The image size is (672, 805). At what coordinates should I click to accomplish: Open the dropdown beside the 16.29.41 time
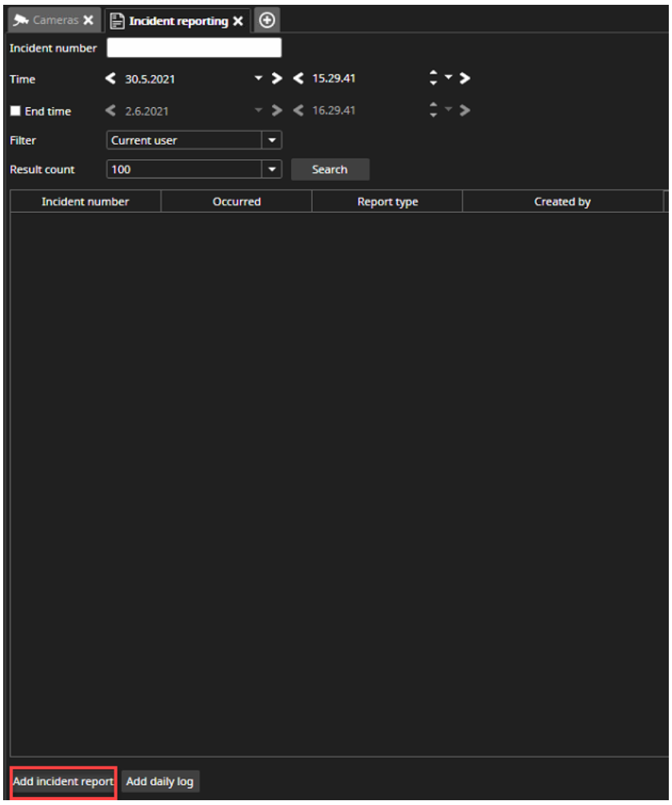pyautogui.click(x=448, y=110)
